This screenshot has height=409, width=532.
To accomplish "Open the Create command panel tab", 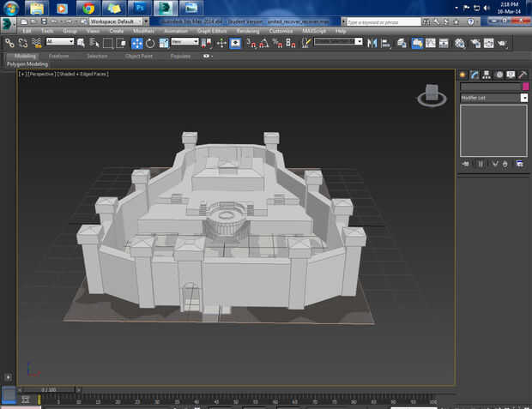I will (462, 75).
